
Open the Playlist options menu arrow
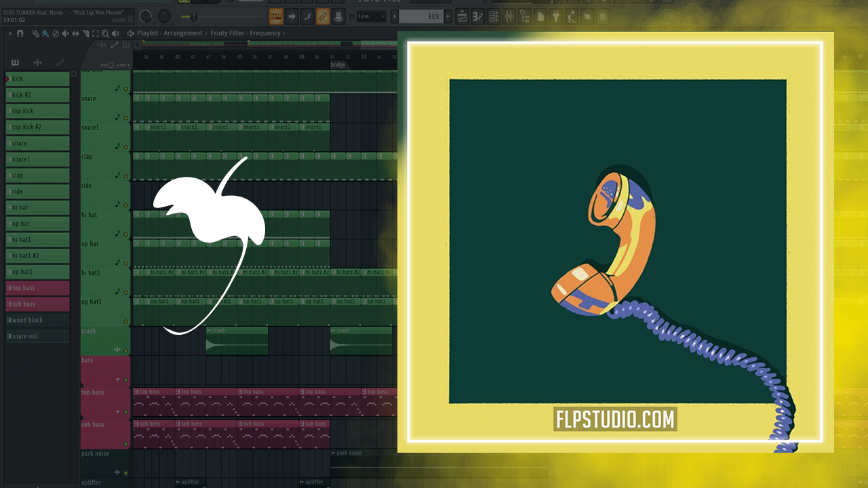click(x=10, y=33)
